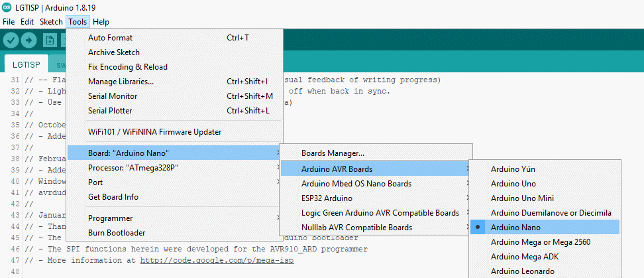The height and width of the screenshot is (278, 644).
Task: Click comment text "off when back in sync."
Action: tap(341, 92)
